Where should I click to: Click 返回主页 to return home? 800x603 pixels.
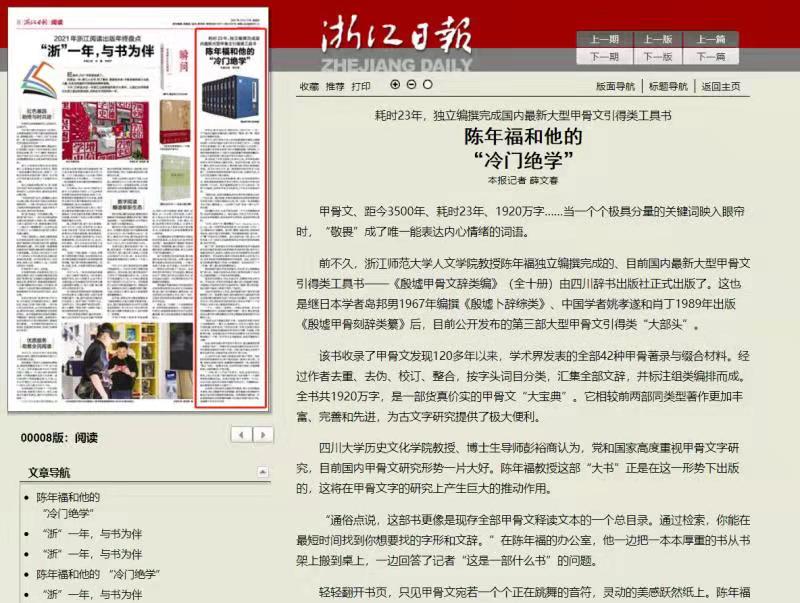pos(721,86)
